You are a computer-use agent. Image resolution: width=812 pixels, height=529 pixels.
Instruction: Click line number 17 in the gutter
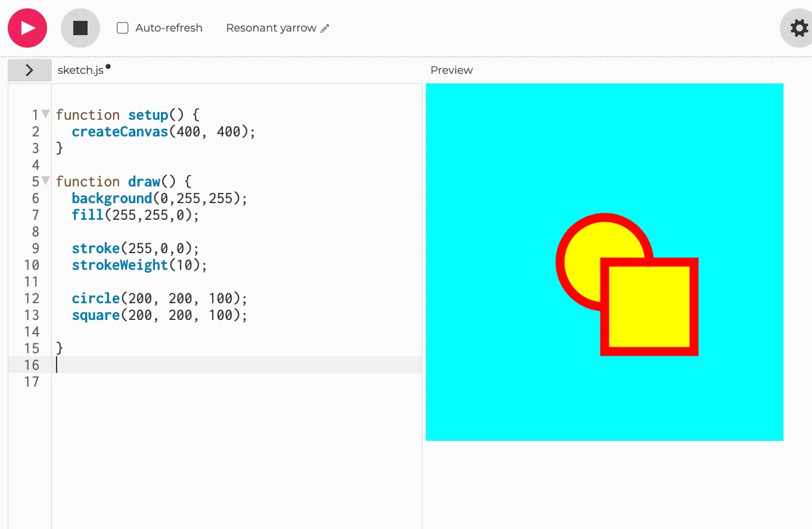coord(32,382)
